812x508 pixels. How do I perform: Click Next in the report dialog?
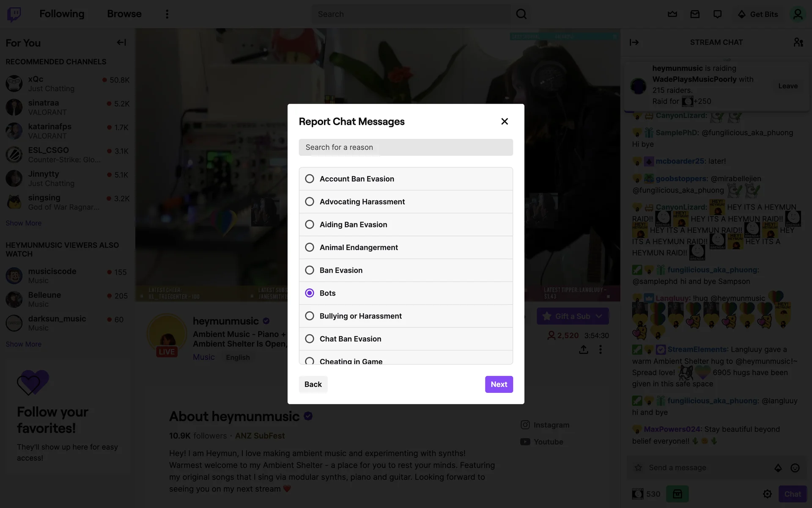[499, 384]
